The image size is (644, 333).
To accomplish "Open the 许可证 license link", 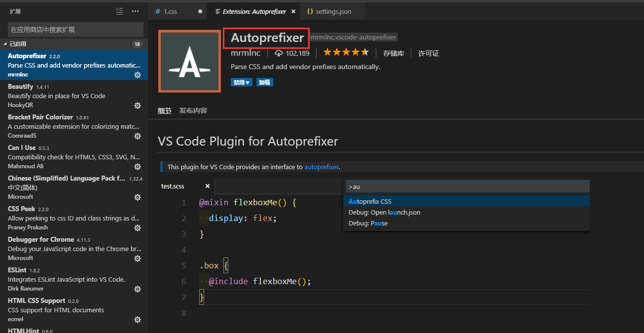I will point(429,53).
